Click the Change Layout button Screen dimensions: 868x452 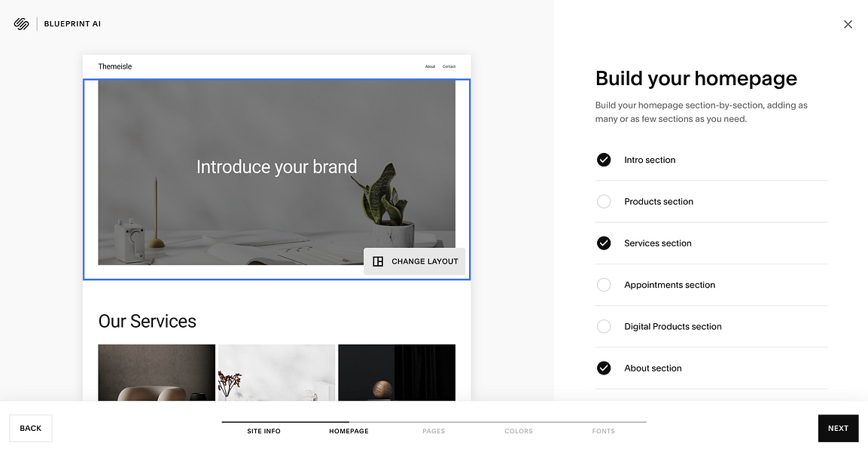415,261
